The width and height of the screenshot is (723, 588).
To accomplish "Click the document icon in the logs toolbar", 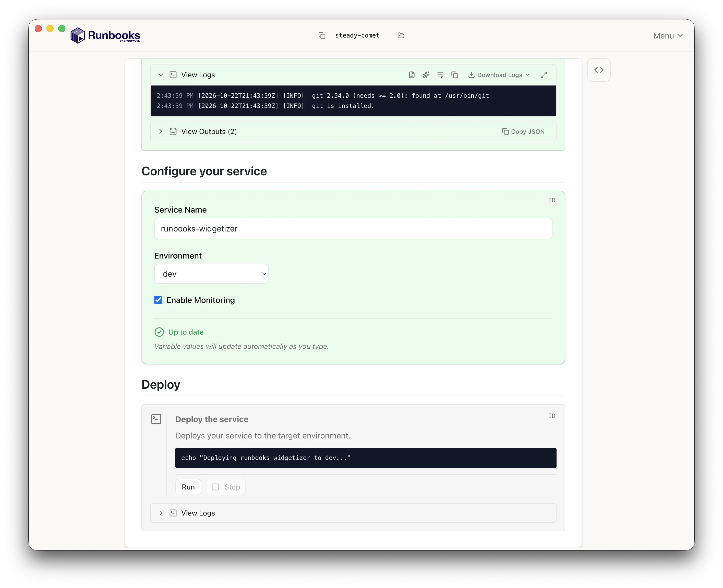I will click(x=412, y=75).
